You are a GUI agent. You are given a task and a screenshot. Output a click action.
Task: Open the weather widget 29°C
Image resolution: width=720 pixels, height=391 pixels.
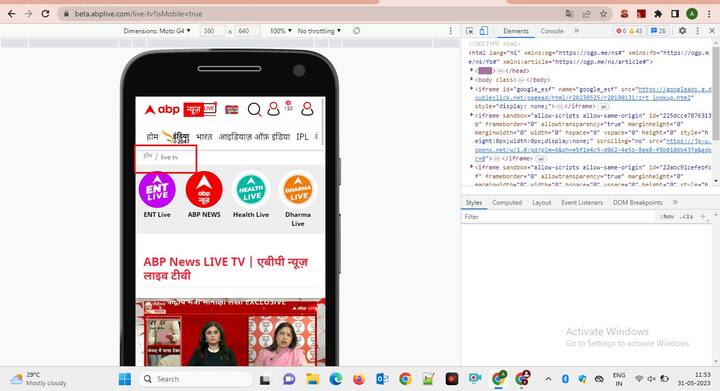click(x=39, y=379)
